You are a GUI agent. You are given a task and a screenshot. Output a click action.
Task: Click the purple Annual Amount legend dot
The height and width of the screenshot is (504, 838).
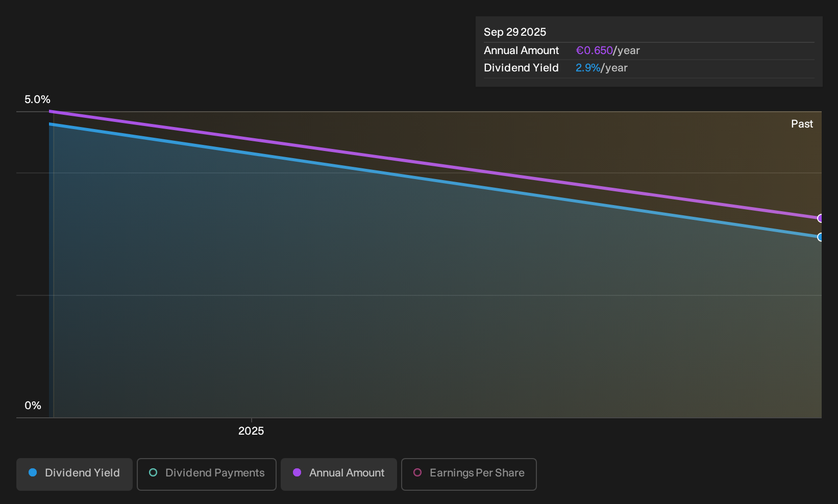tap(297, 472)
